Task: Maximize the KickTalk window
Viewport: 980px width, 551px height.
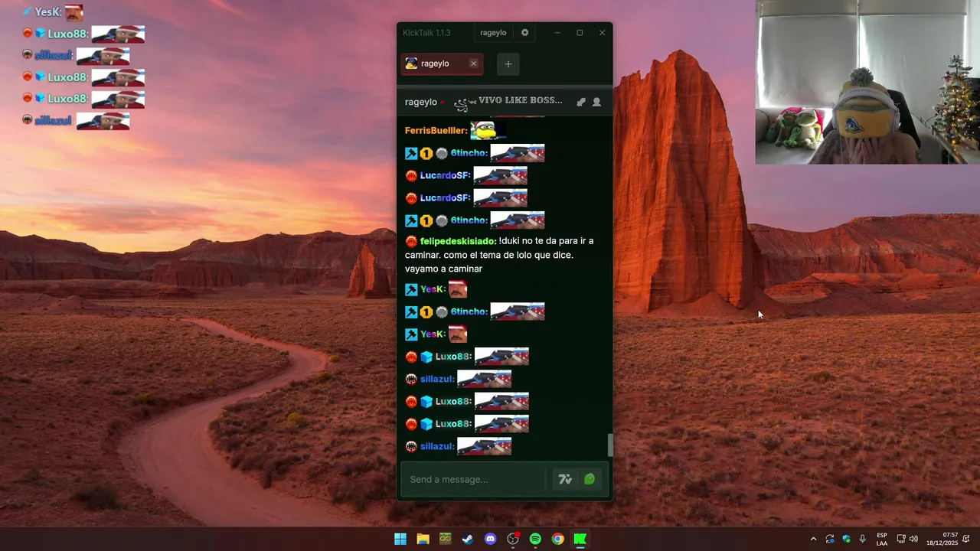Action: [x=580, y=33]
